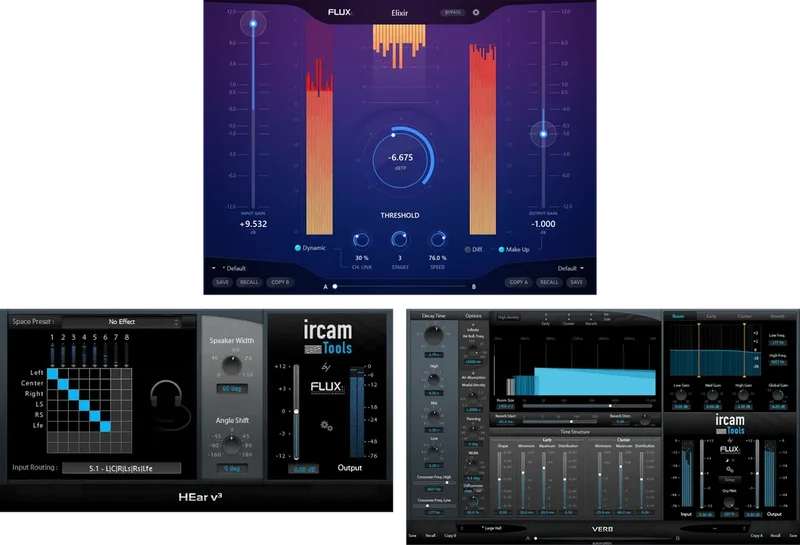This screenshot has height=545, width=800.
Task: Click the +9.532 input gain value in Elixir
Action: (253, 224)
